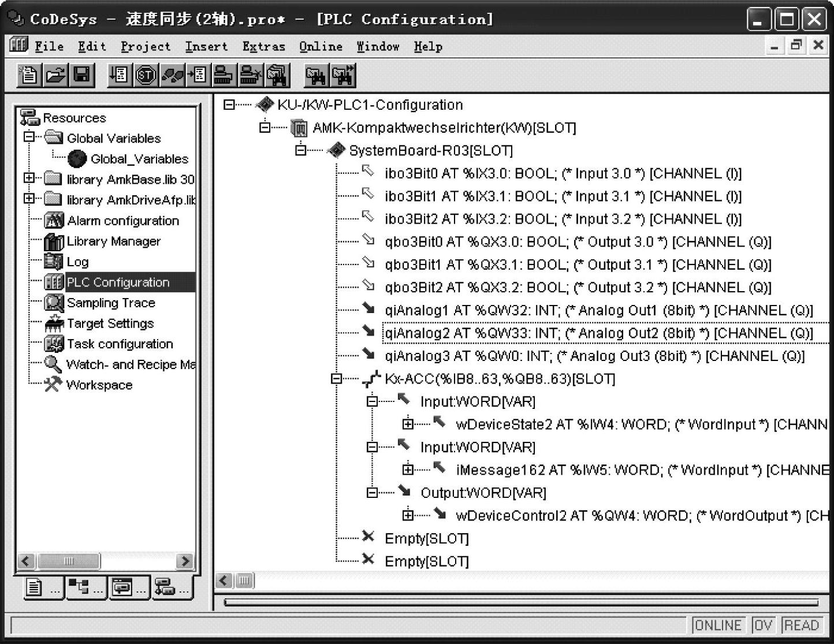Collapse the Kx-ACC slot node
Viewport: 834px width, 644px height.
pos(336,379)
